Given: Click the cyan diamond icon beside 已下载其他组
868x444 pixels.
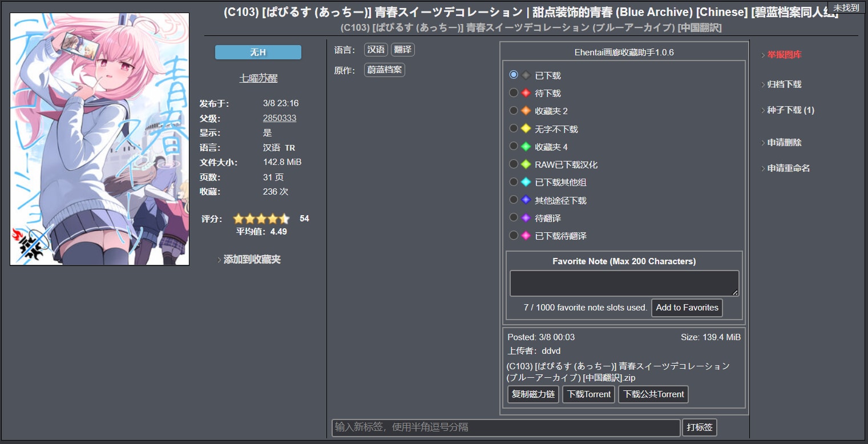Looking at the screenshot, I should 526,182.
